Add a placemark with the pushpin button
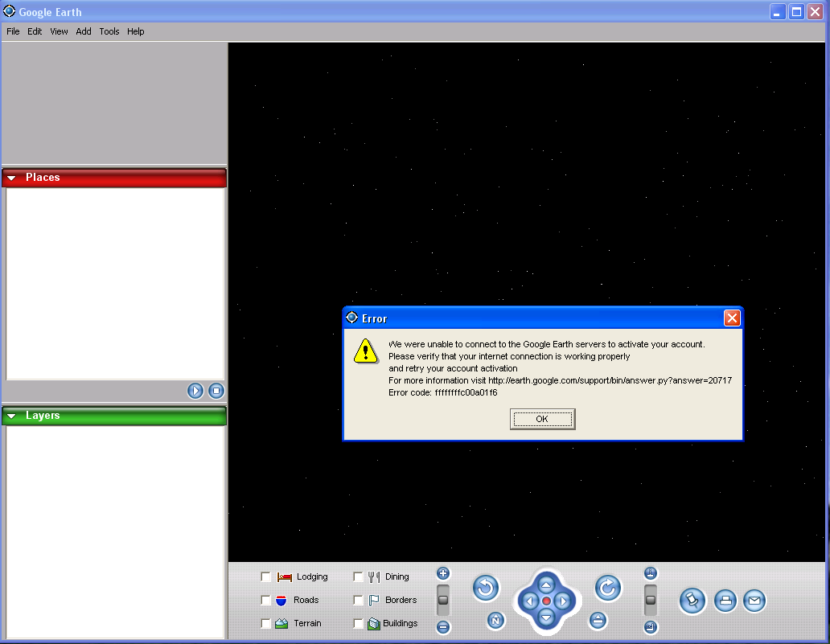Screen dimensions: 830x644 (x=692, y=601)
